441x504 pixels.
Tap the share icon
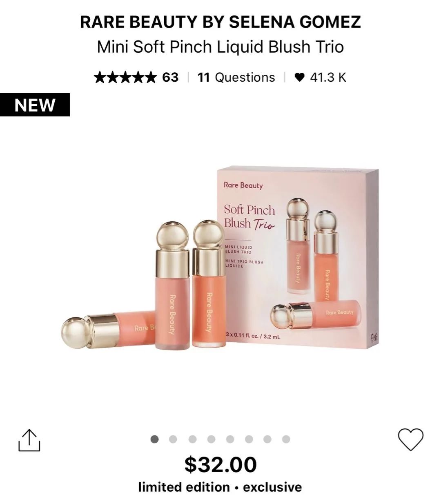coord(29,440)
